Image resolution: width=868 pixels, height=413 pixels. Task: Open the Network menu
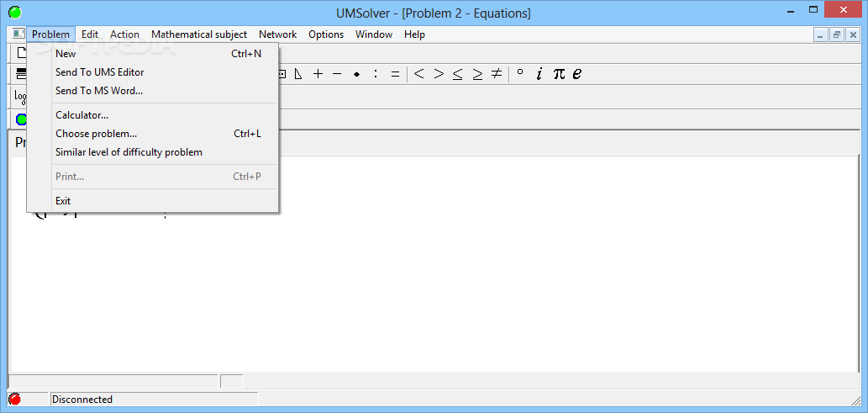278,34
